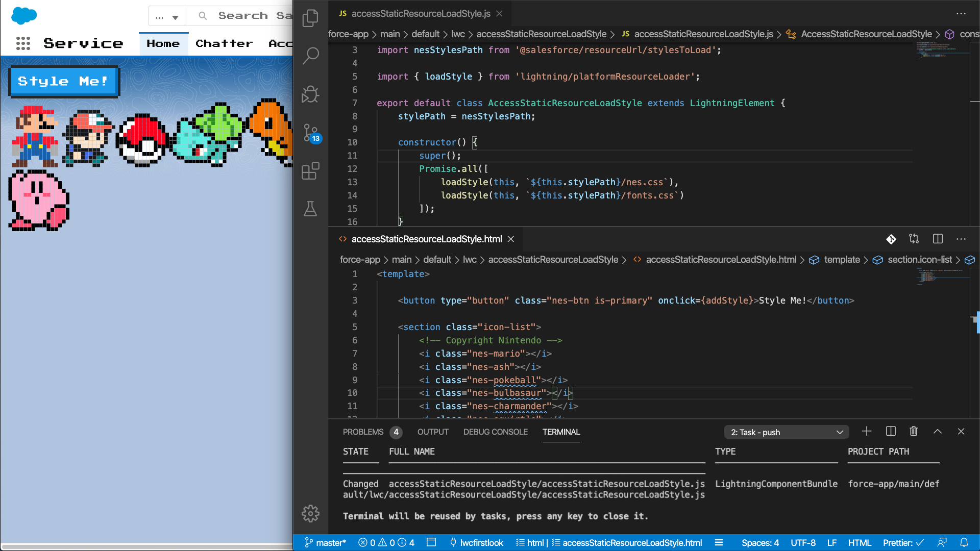Switch to the OUTPUT panel tab
Screen dimensions: 980x551
coord(433,432)
